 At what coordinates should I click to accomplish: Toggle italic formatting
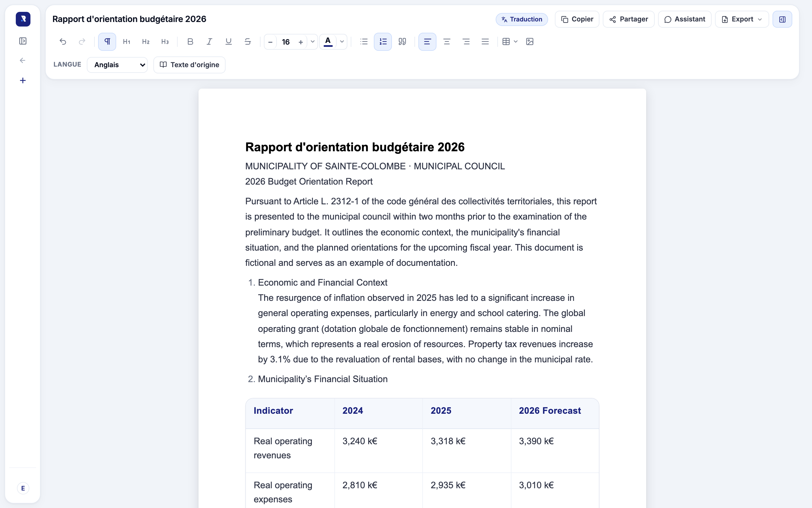coord(209,42)
